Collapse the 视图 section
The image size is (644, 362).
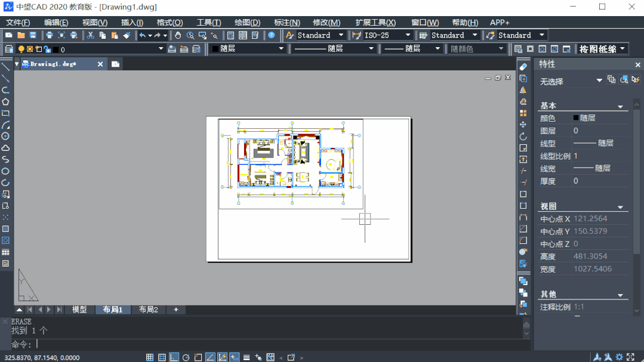click(620, 208)
